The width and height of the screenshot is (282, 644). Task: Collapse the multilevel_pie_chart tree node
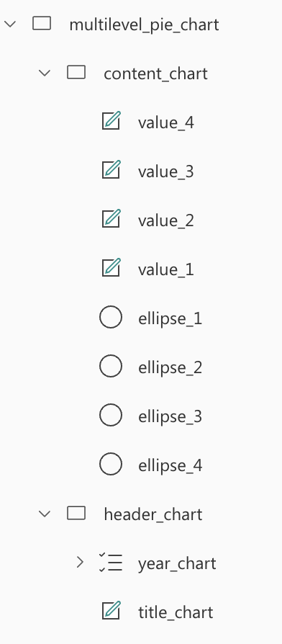click(x=10, y=24)
